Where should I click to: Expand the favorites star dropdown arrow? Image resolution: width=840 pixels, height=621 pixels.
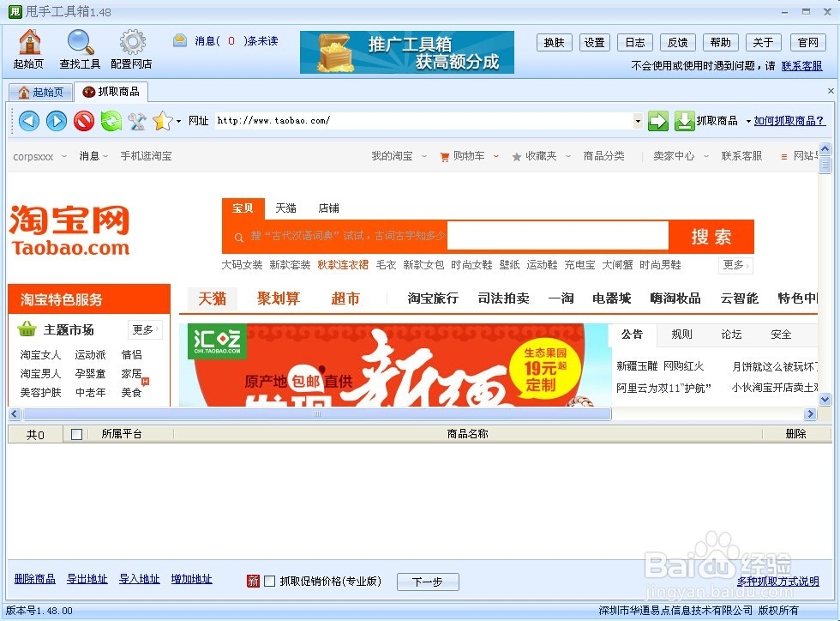tap(178, 121)
